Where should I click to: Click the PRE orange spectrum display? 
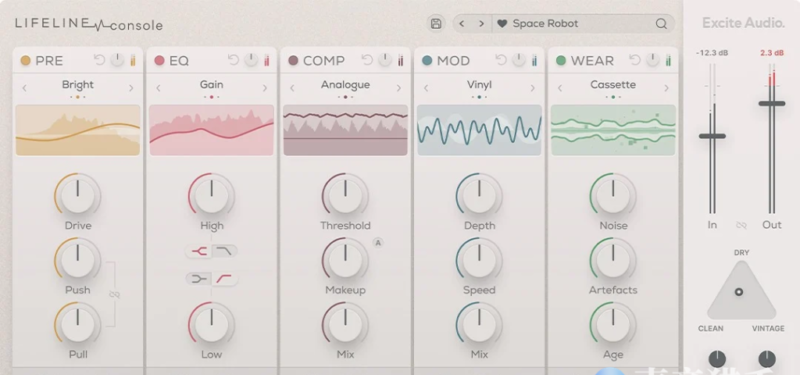click(78, 130)
